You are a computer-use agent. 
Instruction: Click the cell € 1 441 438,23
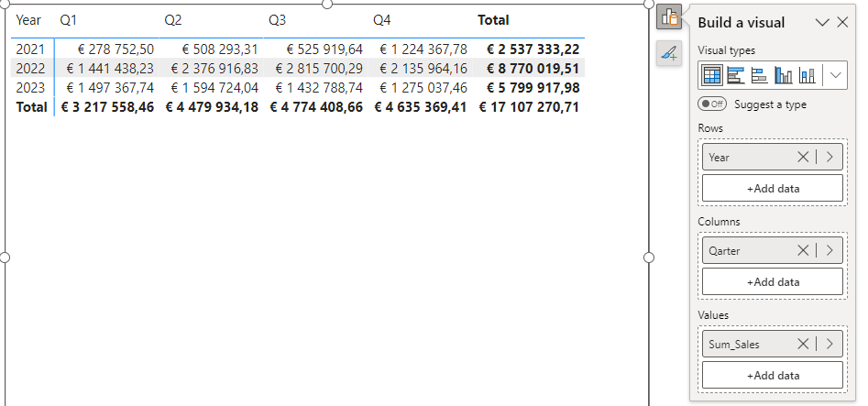110,69
